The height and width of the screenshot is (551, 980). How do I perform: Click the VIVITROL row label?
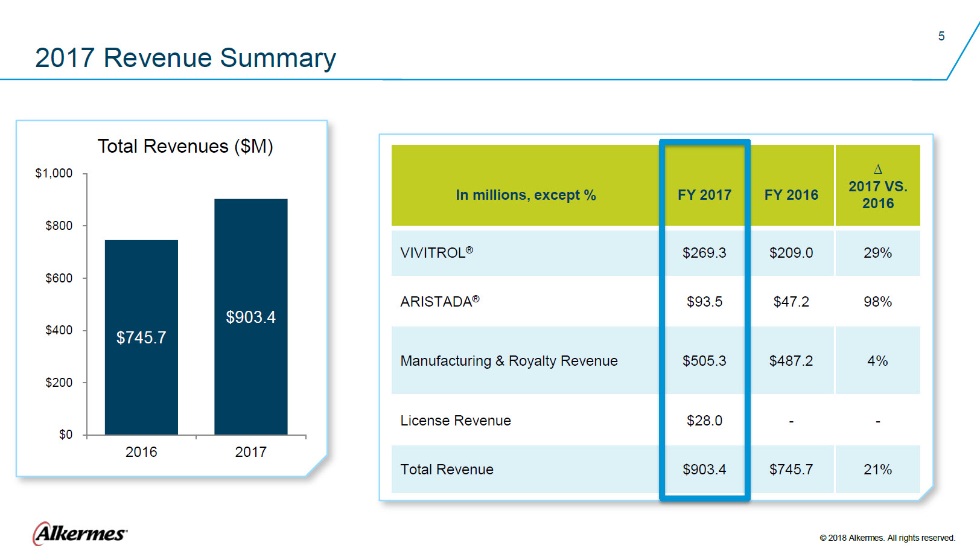pos(437,252)
